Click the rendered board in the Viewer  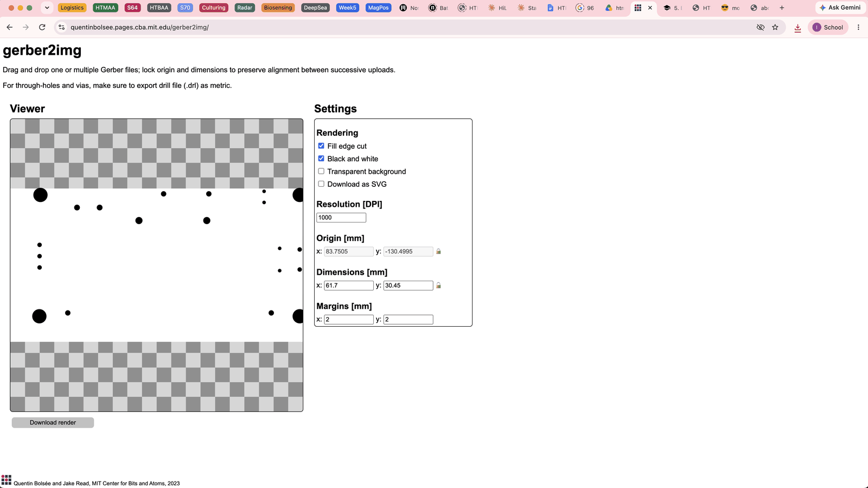[156, 265]
